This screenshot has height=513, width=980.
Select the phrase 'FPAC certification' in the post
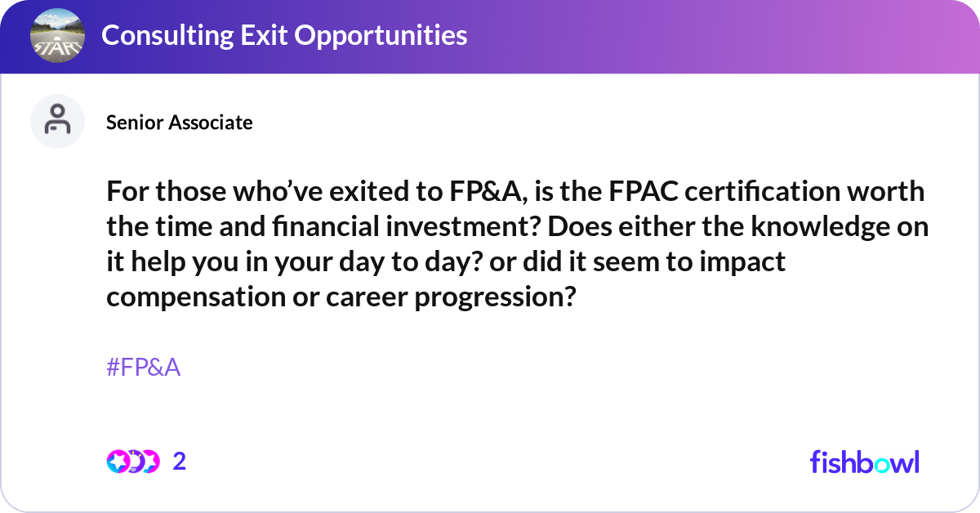pos(725,190)
